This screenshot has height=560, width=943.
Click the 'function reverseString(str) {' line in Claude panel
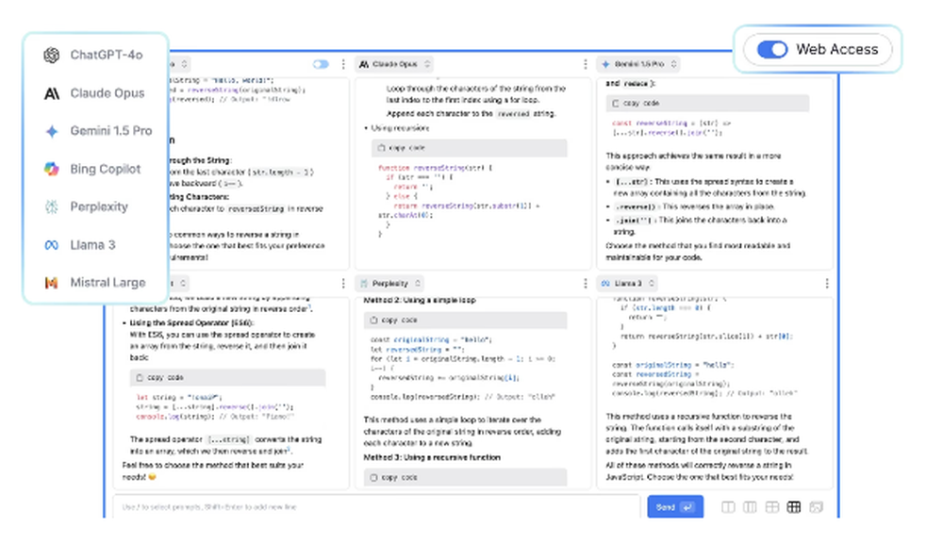coord(435,168)
